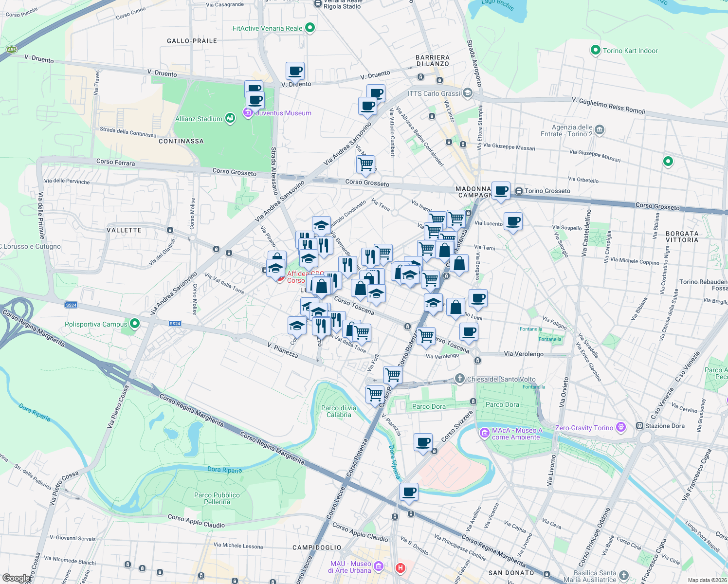
Task: Select the Allianz Stadium soccer ball marker
Action: click(x=230, y=118)
